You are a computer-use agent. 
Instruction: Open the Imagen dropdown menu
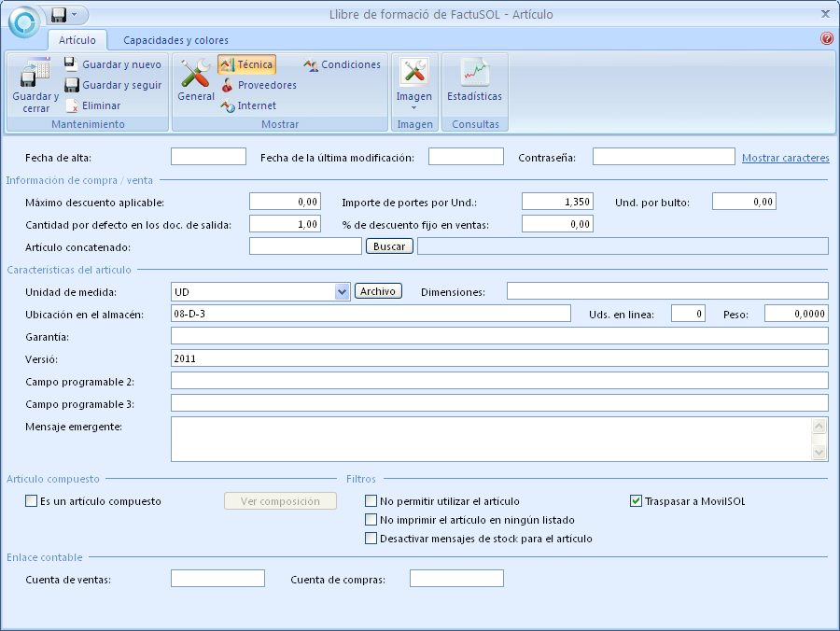click(x=414, y=106)
